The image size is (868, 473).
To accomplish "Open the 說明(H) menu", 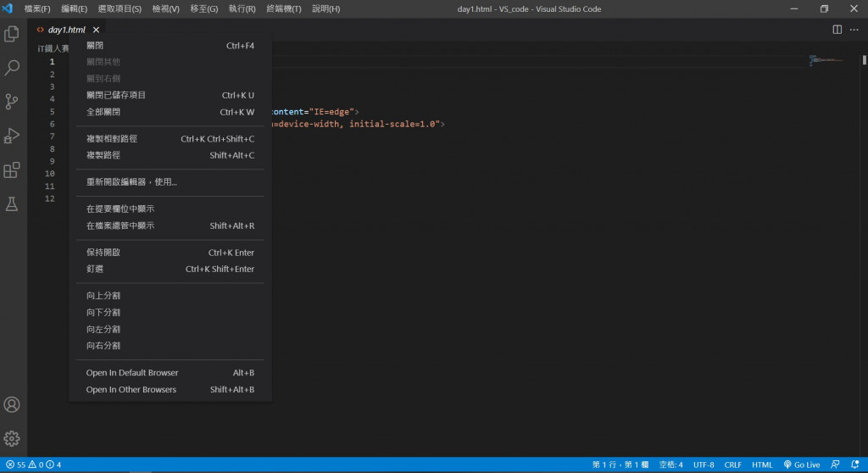I will 326,8.
